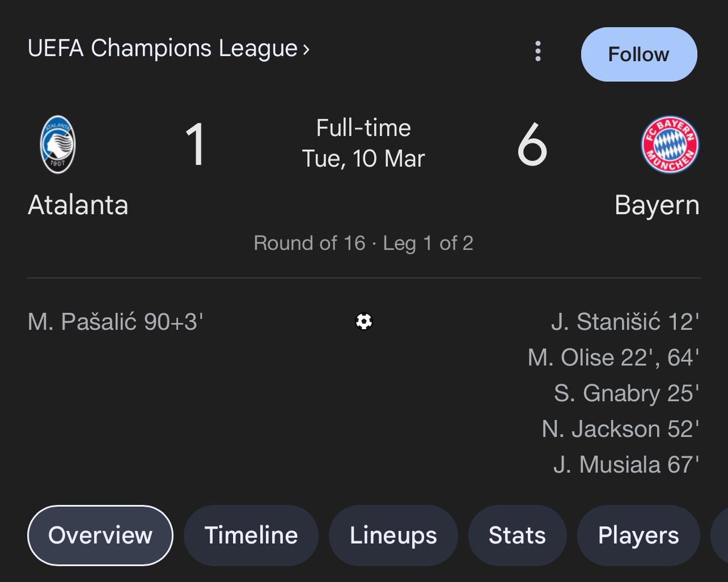This screenshot has width=728, height=582.
Task: Expand the chevron beside UEFA Champions League
Action: point(306,48)
